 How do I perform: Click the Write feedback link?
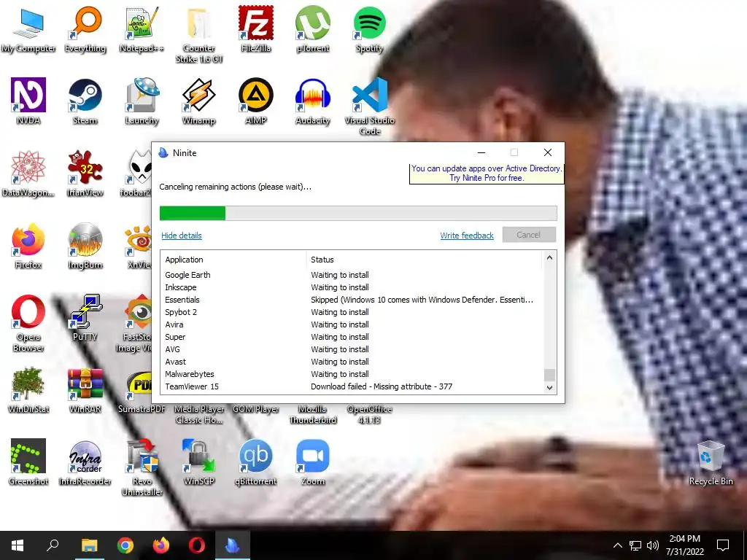[467, 236]
